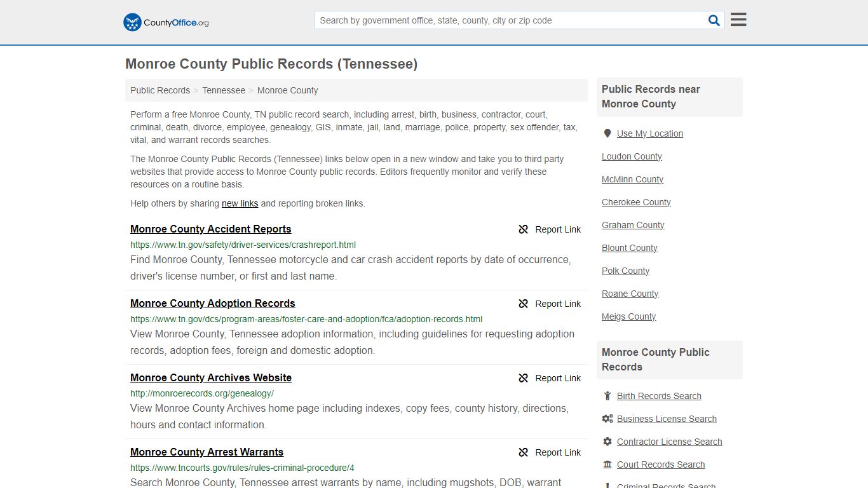Click the tncourts.gov rules URL
The image size is (868, 488).
[x=242, y=468]
